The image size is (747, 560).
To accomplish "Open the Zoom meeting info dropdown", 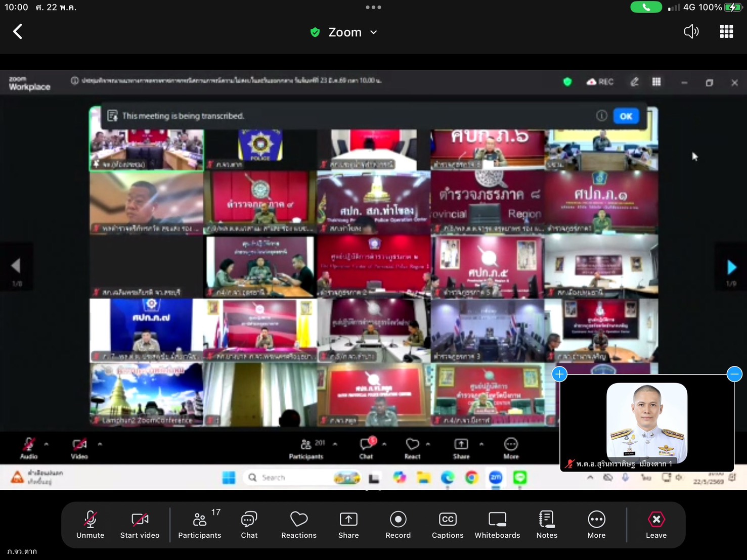I will [374, 32].
